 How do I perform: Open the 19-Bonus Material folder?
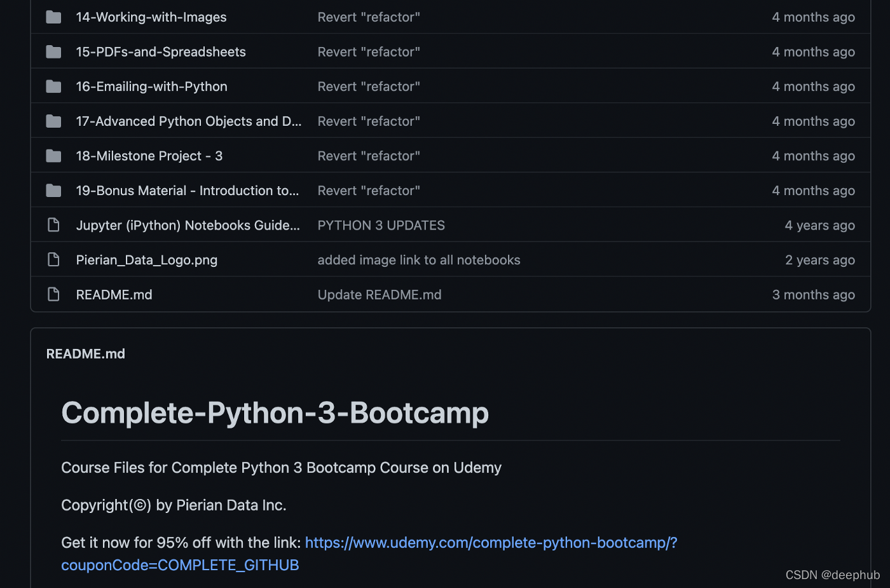(188, 191)
